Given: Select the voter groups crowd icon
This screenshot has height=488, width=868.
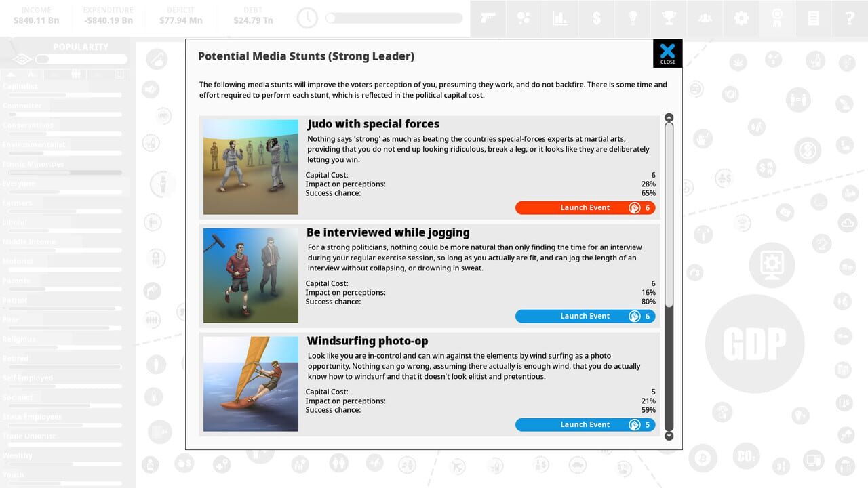Looking at the screenshot, I should coord(705,18).
